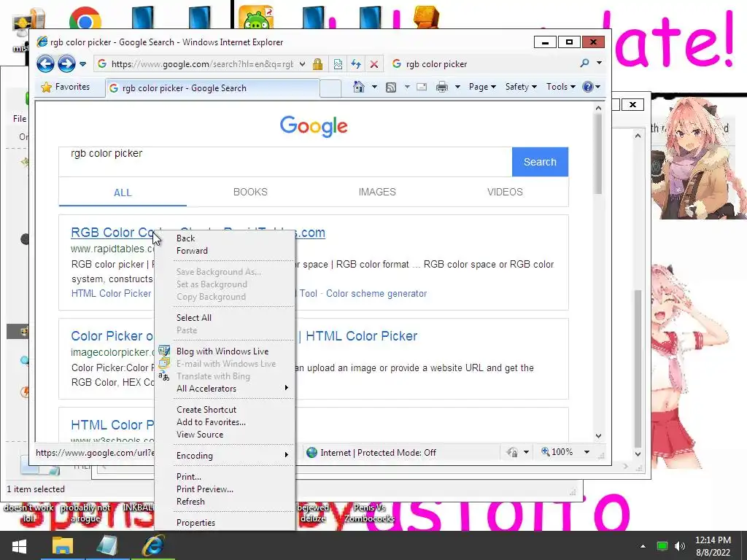Screen dimensions: 747x560
Task: Choose Forward in the context menu
Action: [x=225, y=251]
